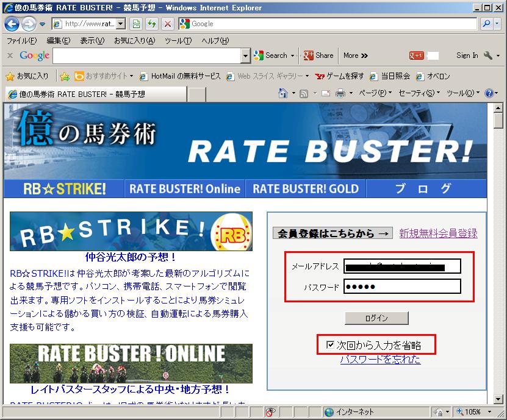Open the ツール(T) menu
The image size is (507, 420).
click(x=178, y=41)
